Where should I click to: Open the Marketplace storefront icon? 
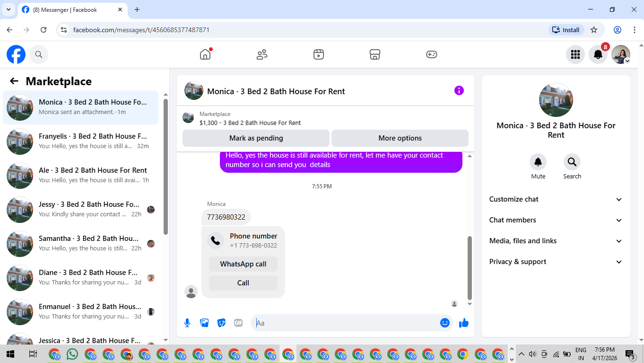point(375,54)
